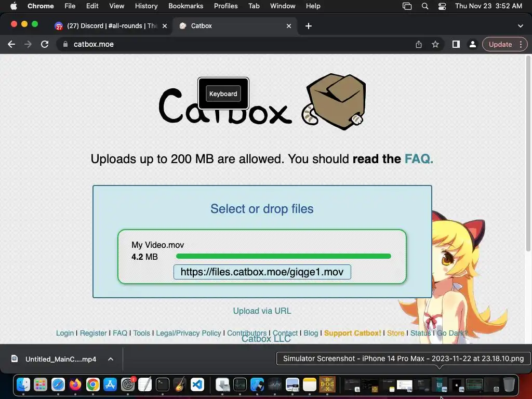Launch Safari from the dock
The width and height of the screenshot is (532, 399).
pyautogui.click(x=58, y=385)
